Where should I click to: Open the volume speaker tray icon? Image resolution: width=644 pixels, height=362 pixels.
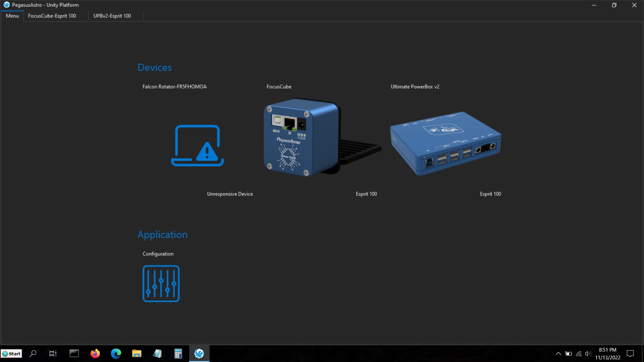click(588, 354)
